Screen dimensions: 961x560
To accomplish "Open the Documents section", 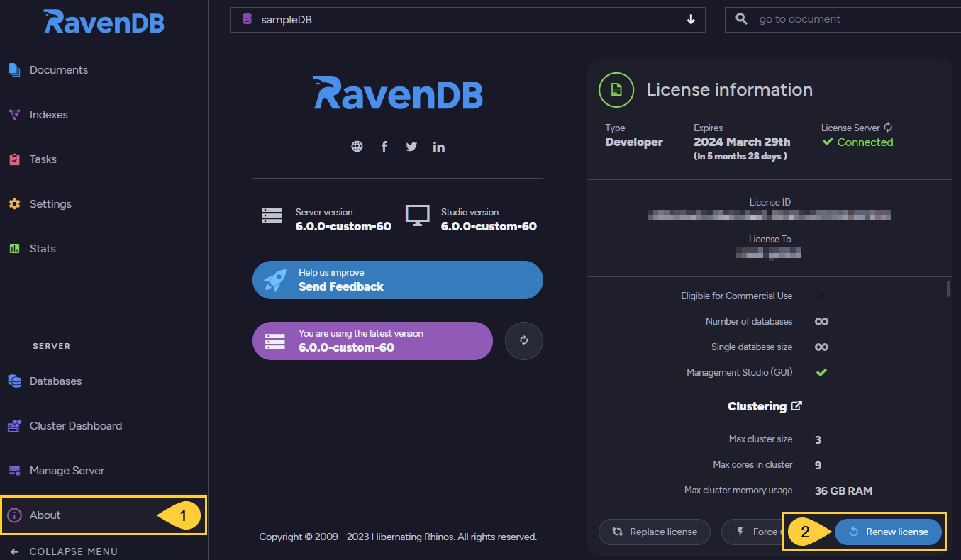I will pyautogui.click(x=104, y=70).
